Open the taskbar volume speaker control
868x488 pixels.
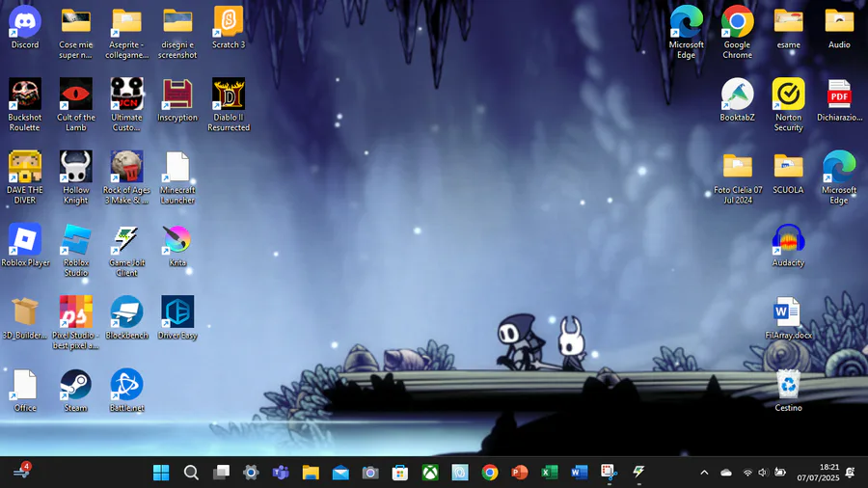pos(763,473)
